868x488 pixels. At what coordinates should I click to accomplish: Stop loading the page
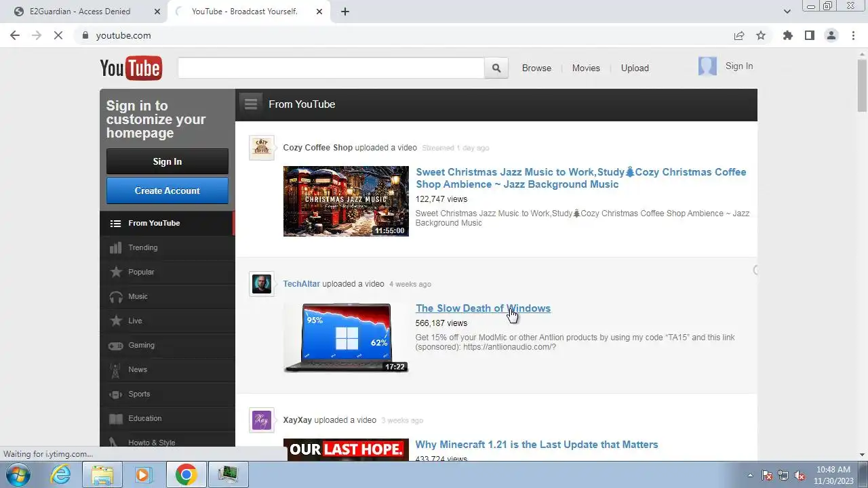pyautogui.click(x=58, y=35)
